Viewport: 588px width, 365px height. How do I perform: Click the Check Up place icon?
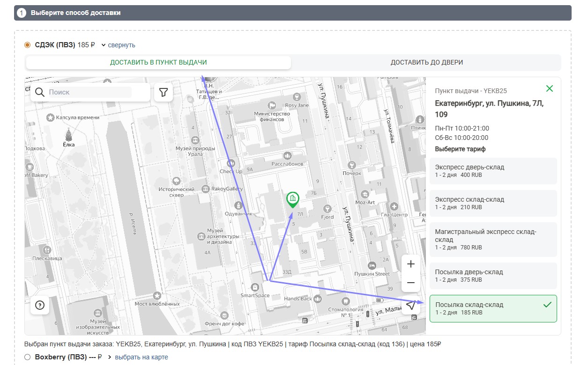pyautogui.click(x=231, y=164)
